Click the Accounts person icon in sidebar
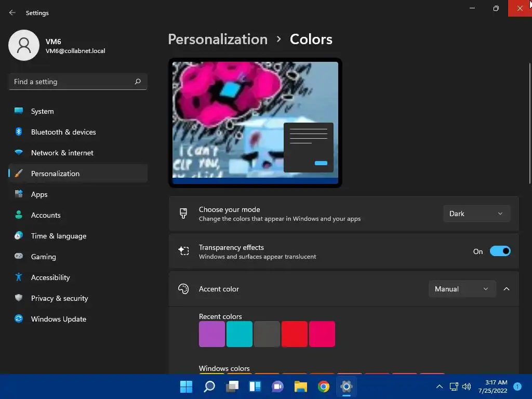Screen dimensions: 532x399 19,215
